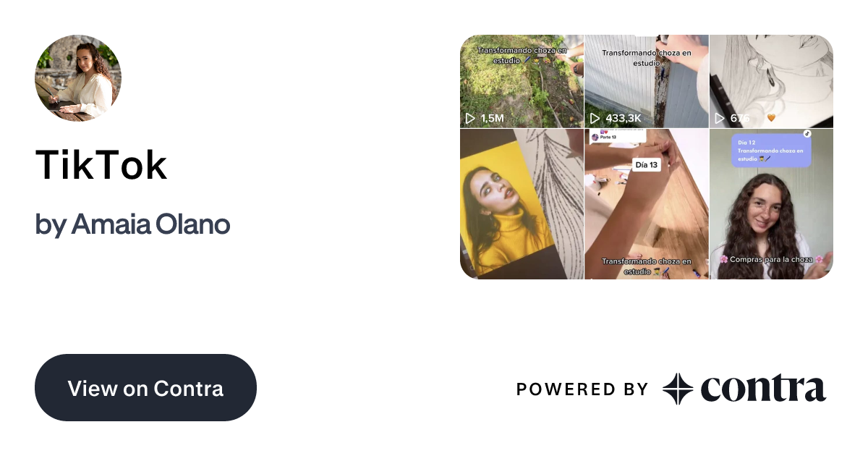Click the play icon beside 1,5M views
The image size is (868, 456).
pos(470,118)
